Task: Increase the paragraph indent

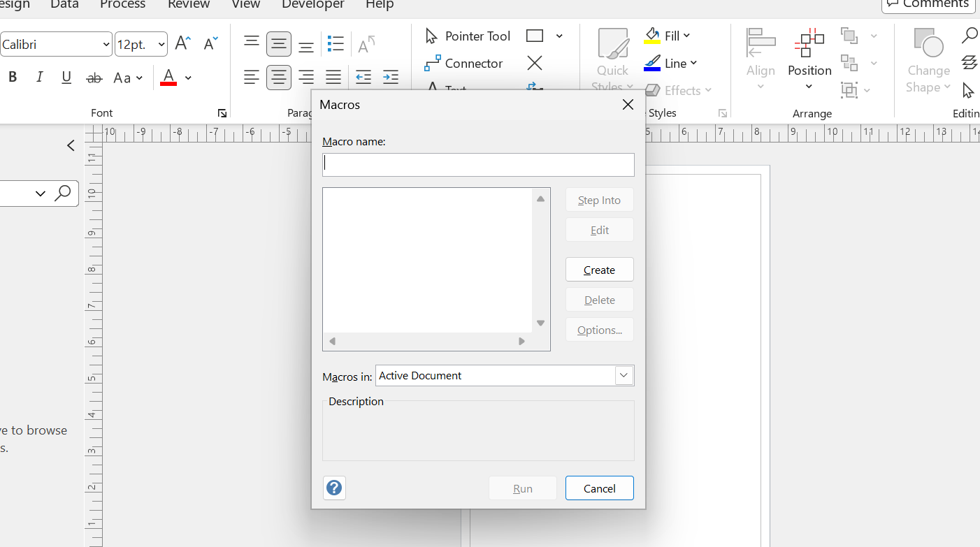Action: tap(391, 78)
